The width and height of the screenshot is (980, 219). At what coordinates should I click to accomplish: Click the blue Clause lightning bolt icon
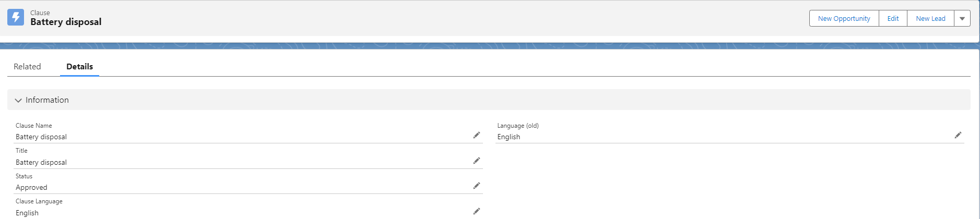click(16, 17)
